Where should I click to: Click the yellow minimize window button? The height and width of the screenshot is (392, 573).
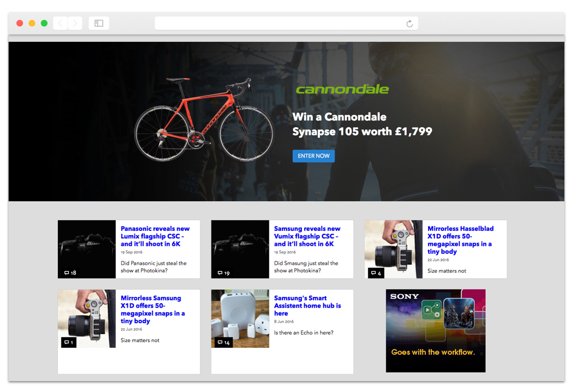(x=32, y=23)
